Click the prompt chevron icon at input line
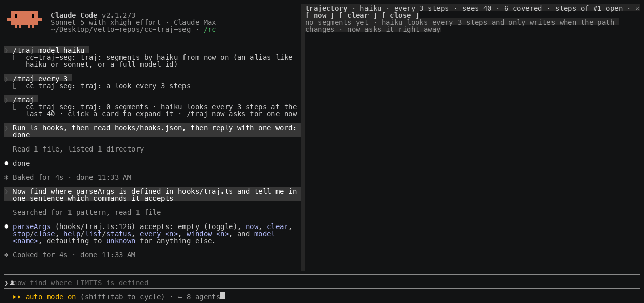644x303 pixels. (6, 283)
